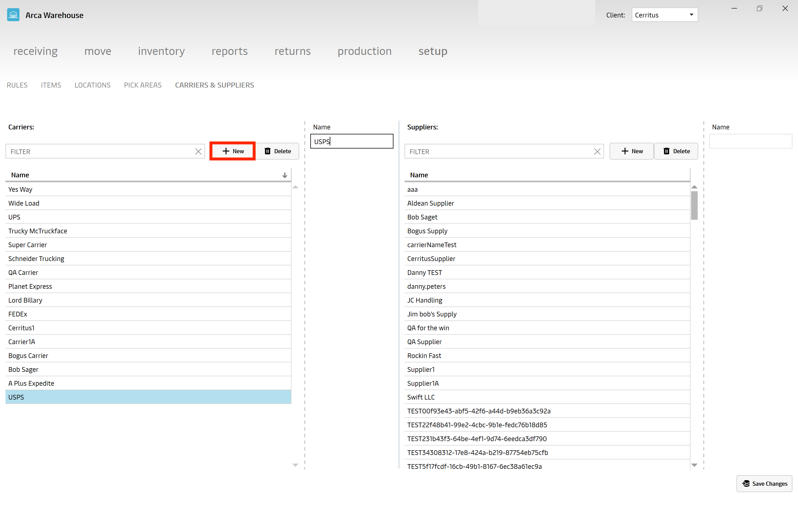Select the Planet Express carrier row
Viewport: 798px width, 532px height.
(x=148, y=286)
